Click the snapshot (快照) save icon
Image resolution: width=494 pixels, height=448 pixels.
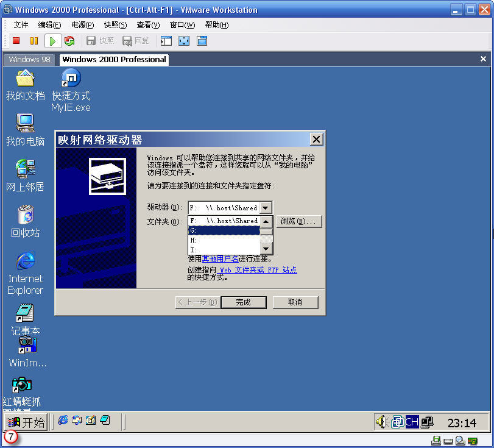click(x=91, y=41)
